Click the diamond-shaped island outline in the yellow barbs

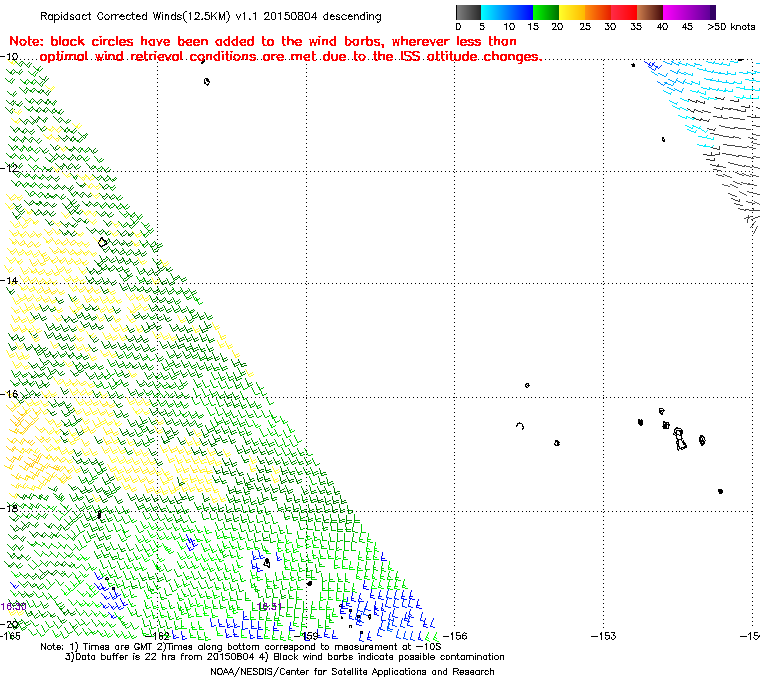click(102, 242)
